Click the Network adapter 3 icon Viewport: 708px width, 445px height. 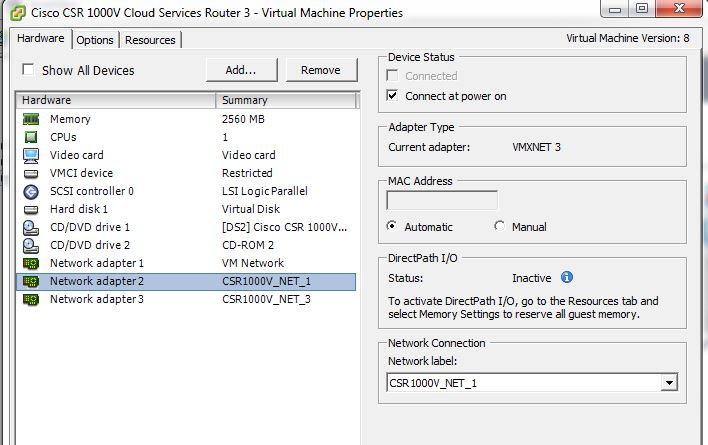[x=31, y=300]
